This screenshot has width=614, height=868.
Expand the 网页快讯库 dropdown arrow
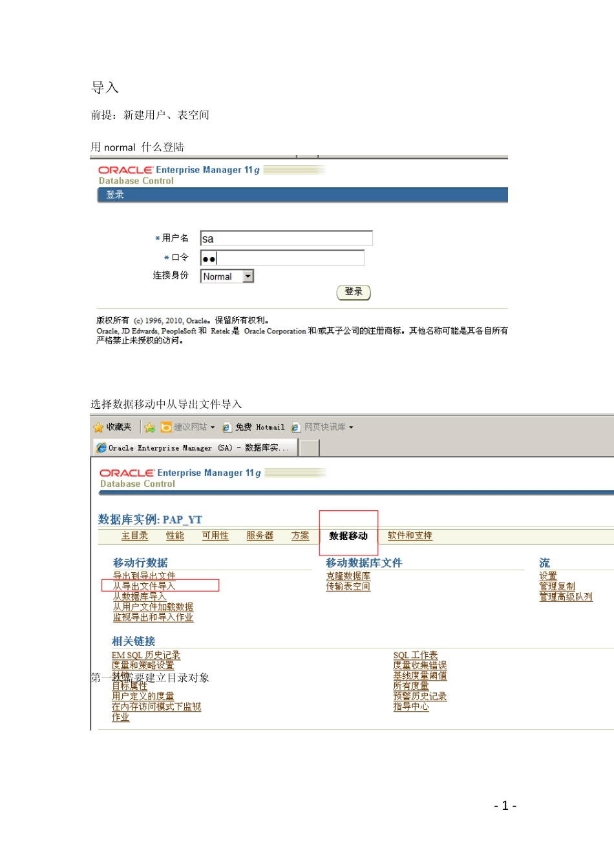[351, 428]
